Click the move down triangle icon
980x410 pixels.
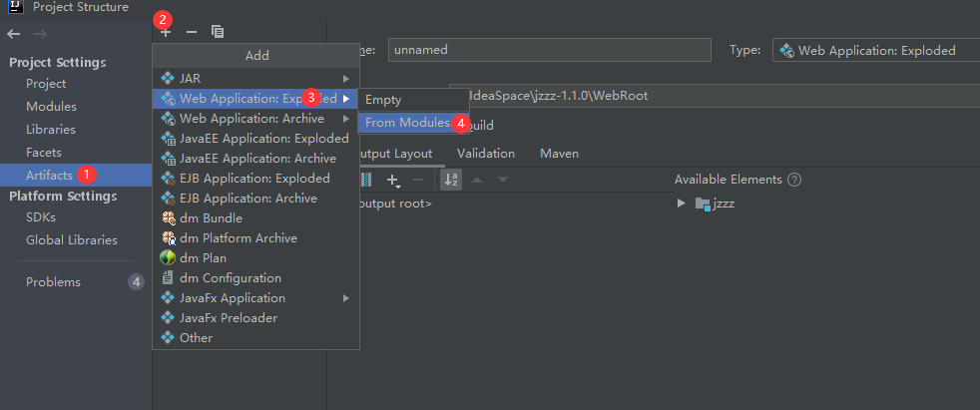503,180
